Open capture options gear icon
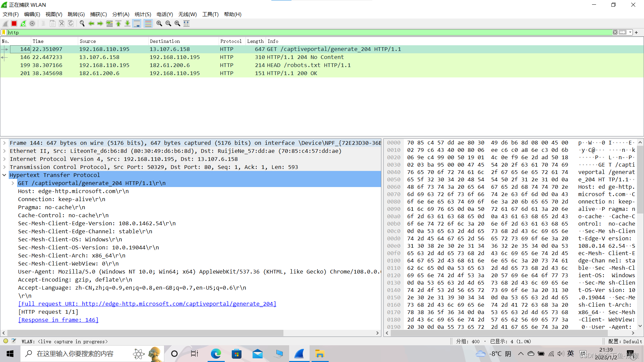This screenshot has height=362, width=644. [x=32, y=23]
